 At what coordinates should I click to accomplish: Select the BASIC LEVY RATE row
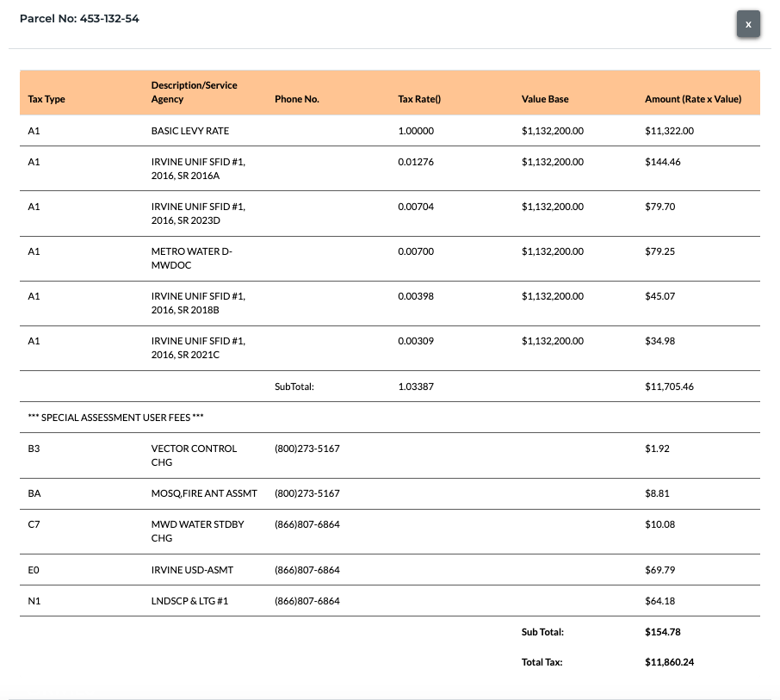389,131
